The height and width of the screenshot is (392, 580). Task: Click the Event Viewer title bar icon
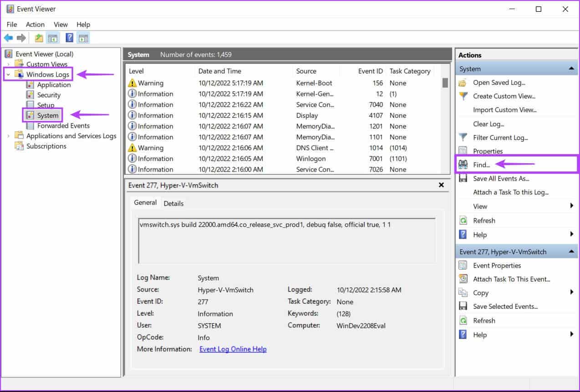click(x=10, y=9)
